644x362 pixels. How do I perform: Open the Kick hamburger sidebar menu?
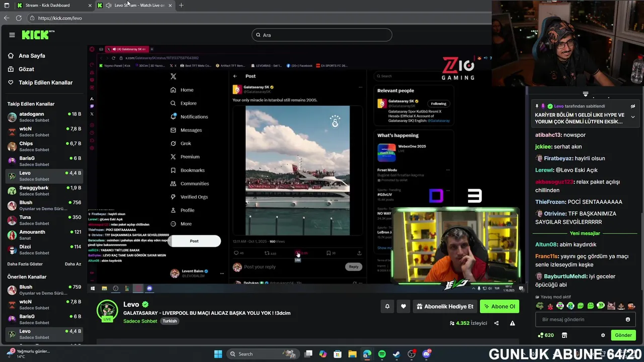point(12,35)
